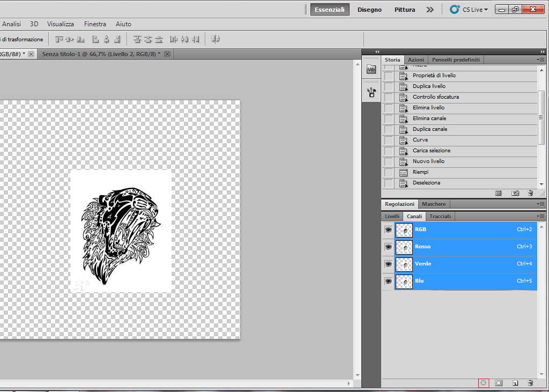
Task: Switch to the Tracciati tab
Action: (440, 217)
